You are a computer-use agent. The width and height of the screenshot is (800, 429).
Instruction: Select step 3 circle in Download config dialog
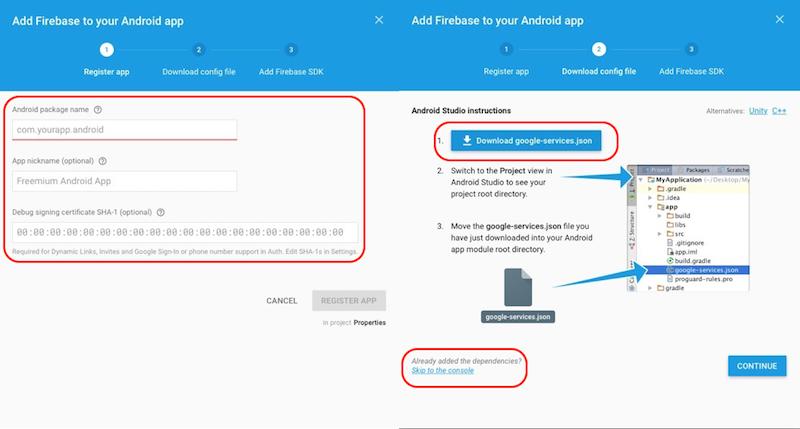[x=691, y=49]
